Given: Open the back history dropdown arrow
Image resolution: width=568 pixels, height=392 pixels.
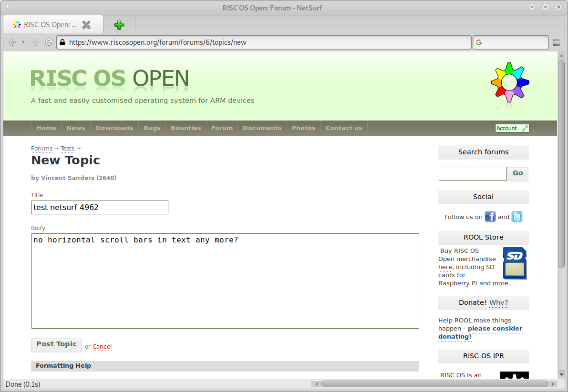Looking at the screenshot, I should coord(23,42).
